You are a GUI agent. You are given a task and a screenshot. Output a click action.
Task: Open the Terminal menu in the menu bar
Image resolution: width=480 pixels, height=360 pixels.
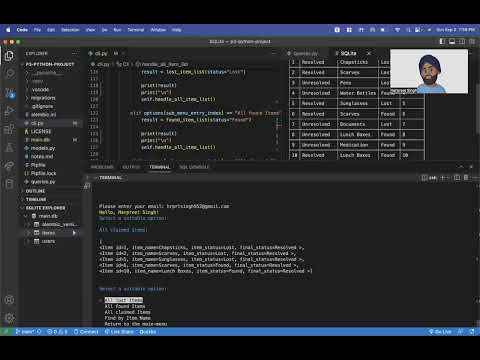[136, 30]
